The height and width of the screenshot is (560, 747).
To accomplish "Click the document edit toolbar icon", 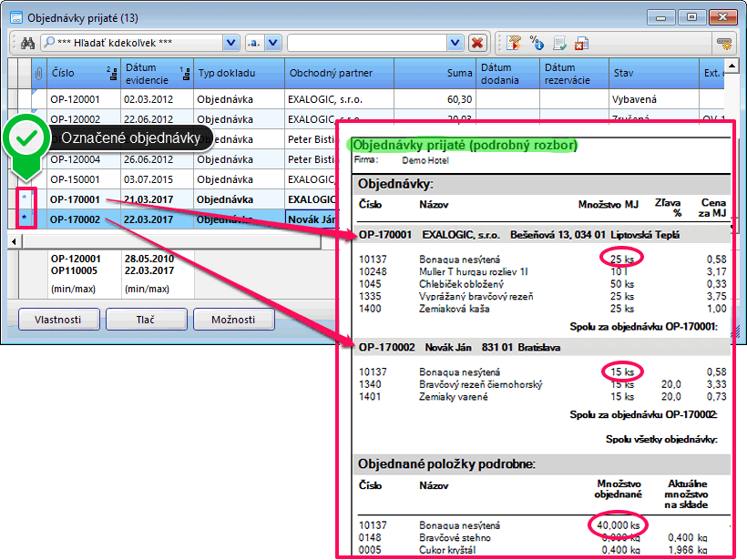I will (559, 43).
